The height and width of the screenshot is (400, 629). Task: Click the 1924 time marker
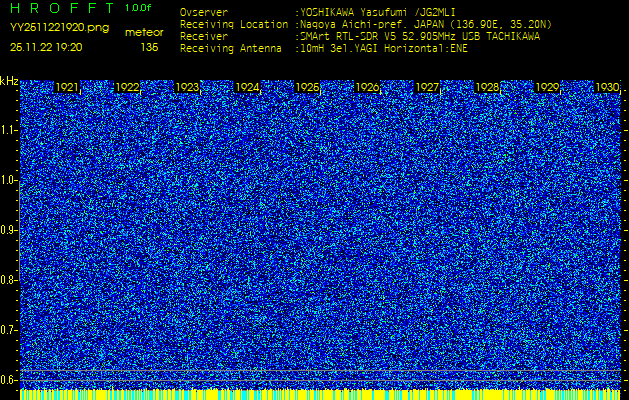pos(247,87)
